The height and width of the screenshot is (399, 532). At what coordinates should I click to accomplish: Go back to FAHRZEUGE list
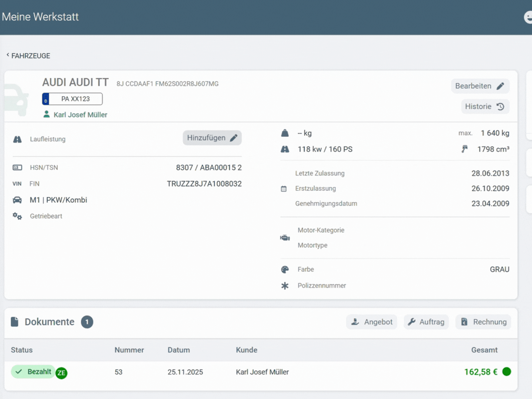tap(28, 56)
